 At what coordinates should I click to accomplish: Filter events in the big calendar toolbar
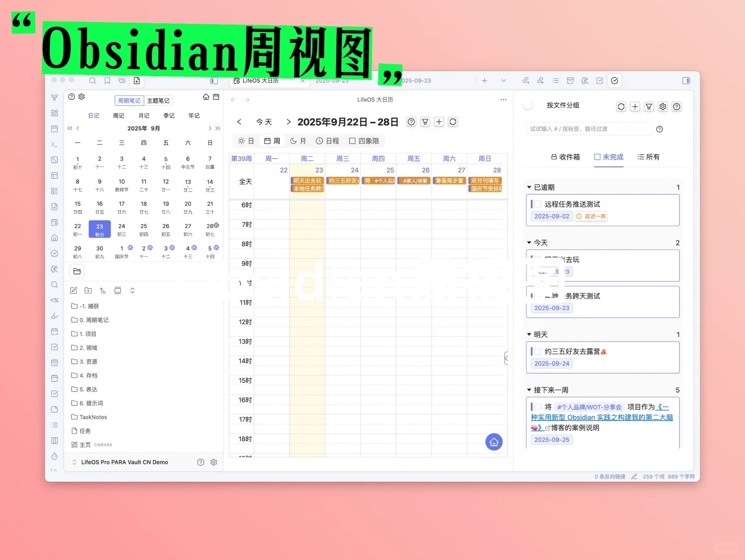pos(425,122)
